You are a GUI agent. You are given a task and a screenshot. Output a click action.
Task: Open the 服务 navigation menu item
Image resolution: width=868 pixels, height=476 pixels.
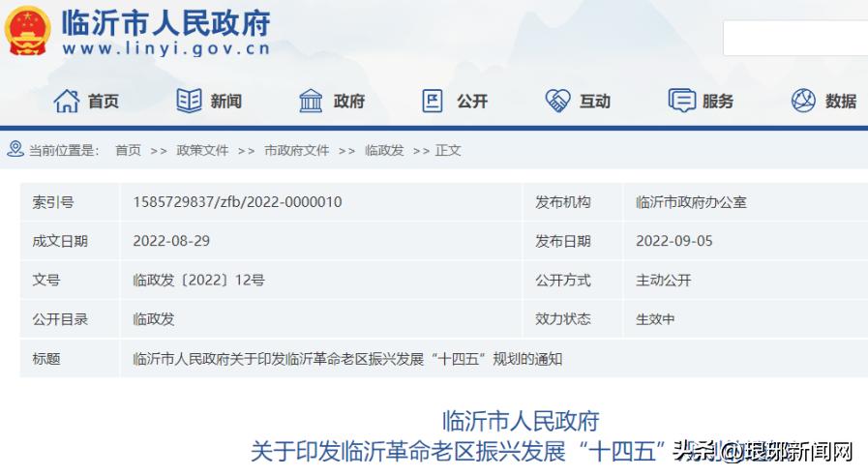[x=718, y=102]
